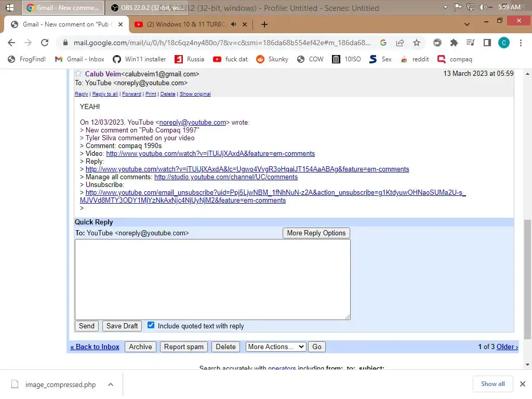Open the reddit bookmark
This screenshot has height=399, width=532.
point(415,59)
